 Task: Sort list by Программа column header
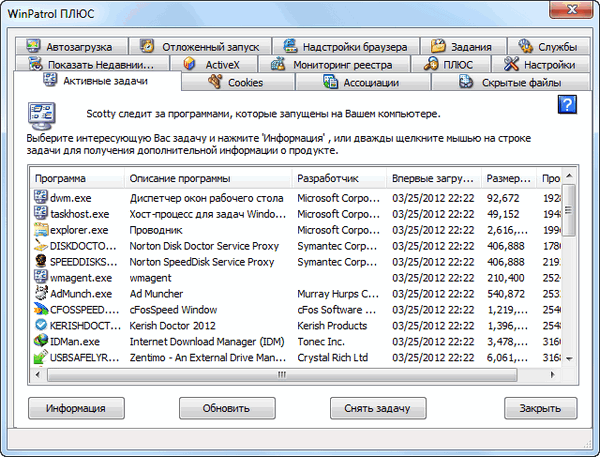pyautogui.click(x=76, y=178)
